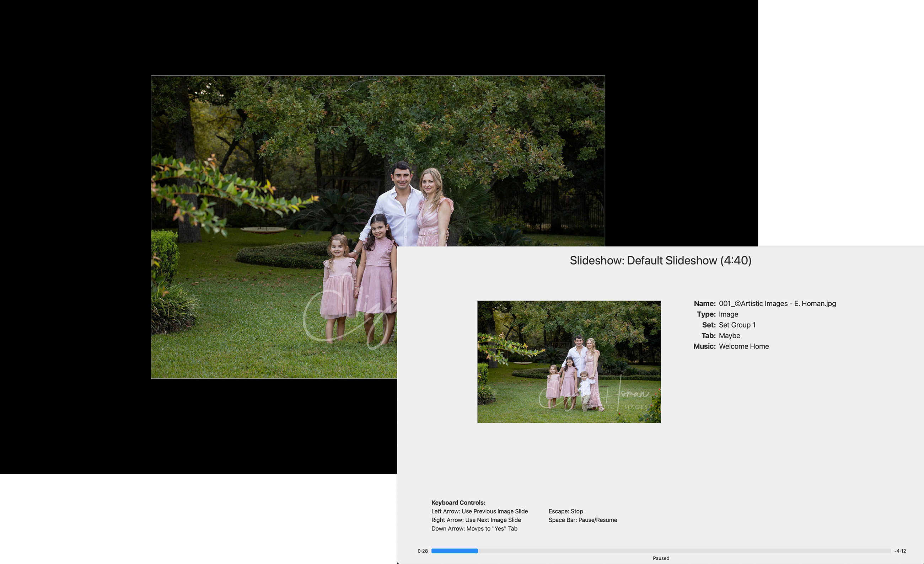Image resolution: width=924 pixels, height=564 pixels.
Task: Click the blue filled portion of progress bar
Action: tap(454, 551)
